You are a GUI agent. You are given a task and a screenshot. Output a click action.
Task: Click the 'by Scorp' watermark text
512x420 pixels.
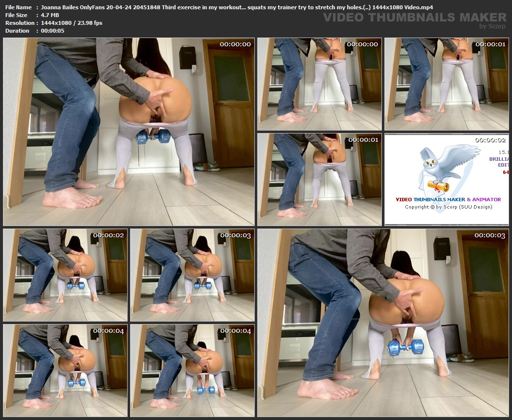point(493,26)
